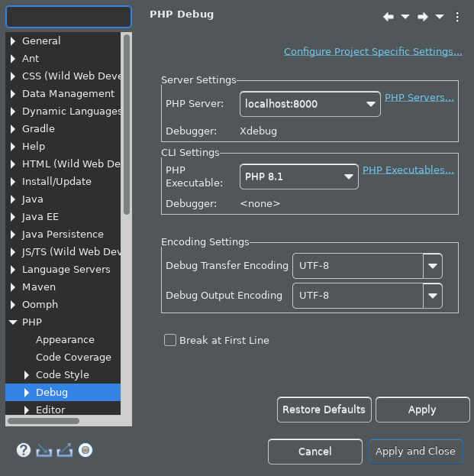This screenshot has height=476, width=474.
Task: Expand the Language Servers node
Action: coord(13,270)
